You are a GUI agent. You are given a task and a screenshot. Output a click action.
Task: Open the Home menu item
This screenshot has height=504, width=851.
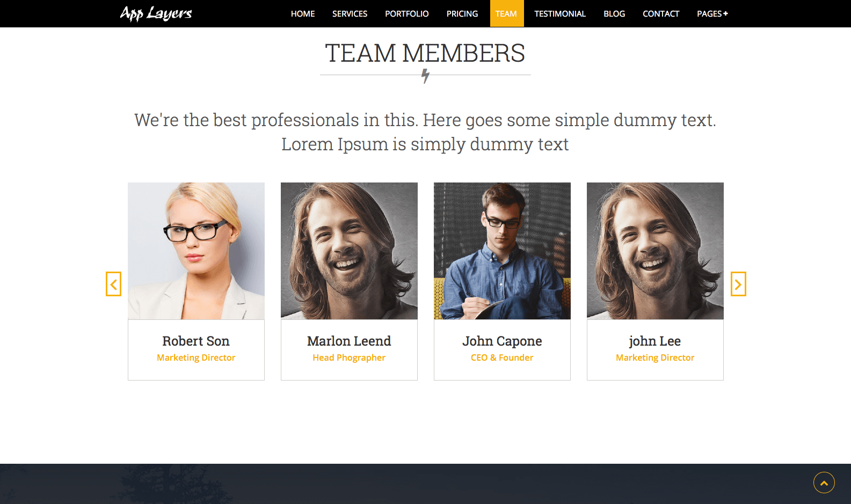[x=303, y=13]
